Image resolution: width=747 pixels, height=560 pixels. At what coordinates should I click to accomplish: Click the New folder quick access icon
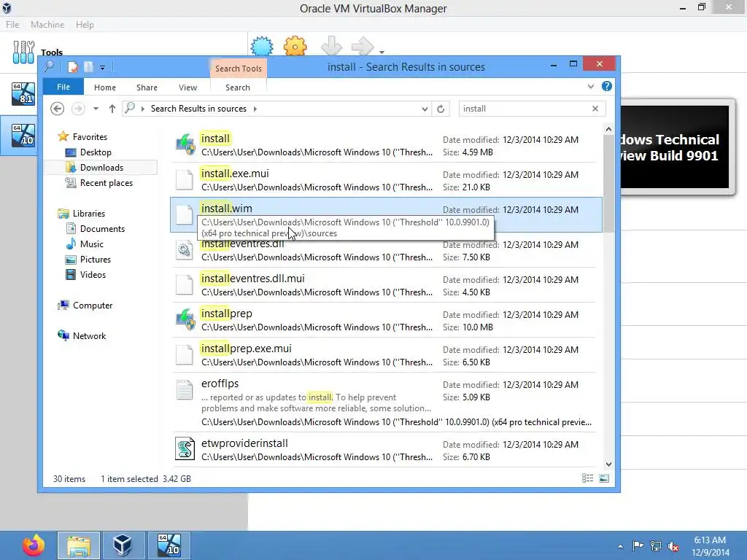88,67
